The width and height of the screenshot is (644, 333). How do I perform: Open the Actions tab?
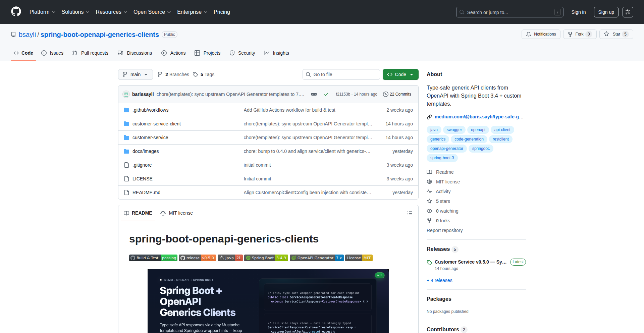click(x=173, y=53)
